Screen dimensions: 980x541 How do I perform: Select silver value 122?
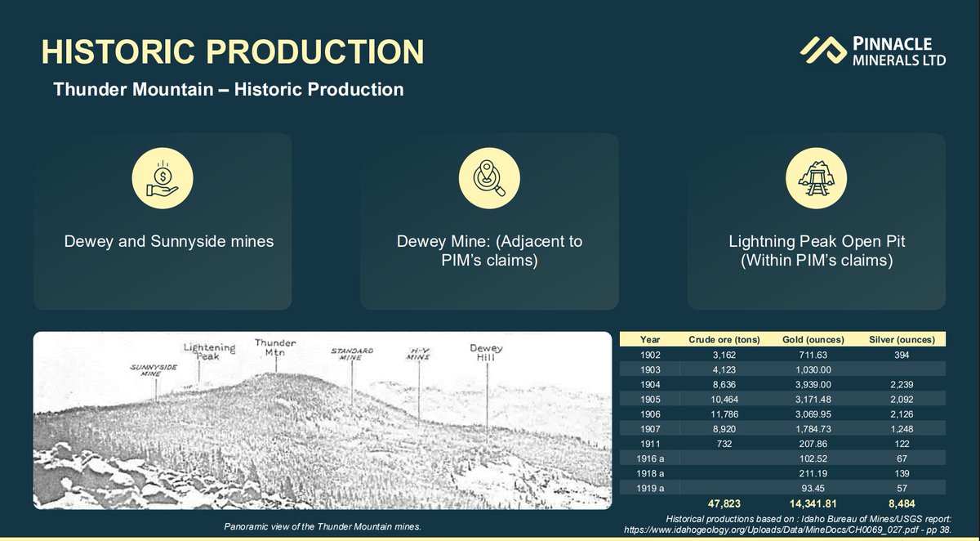click(x=901, y=443)
